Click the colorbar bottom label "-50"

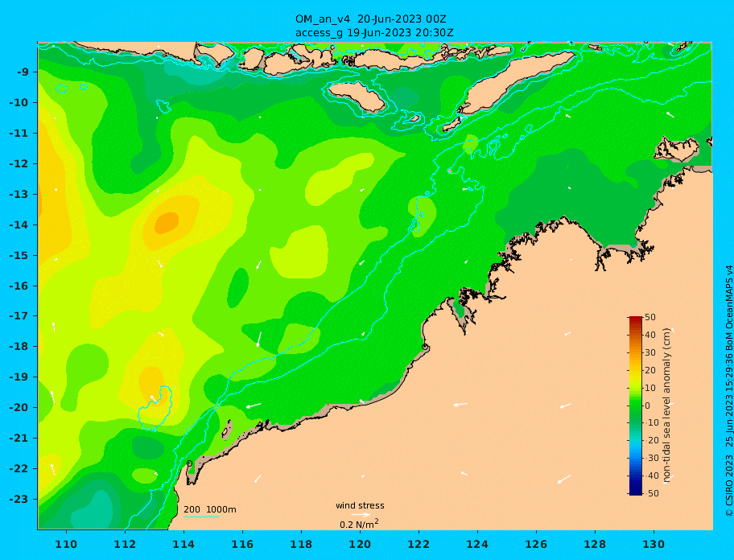[x=650, y=493]
